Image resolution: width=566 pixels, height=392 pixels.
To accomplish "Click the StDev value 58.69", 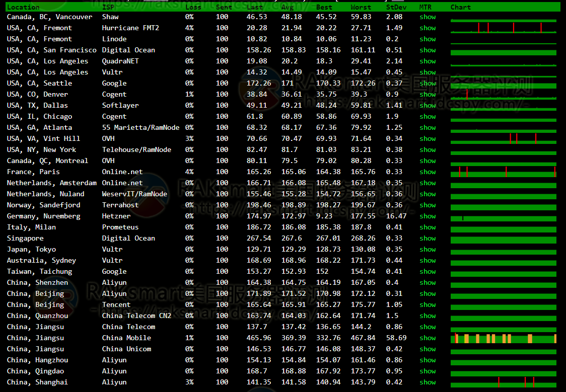I will 396,338.
